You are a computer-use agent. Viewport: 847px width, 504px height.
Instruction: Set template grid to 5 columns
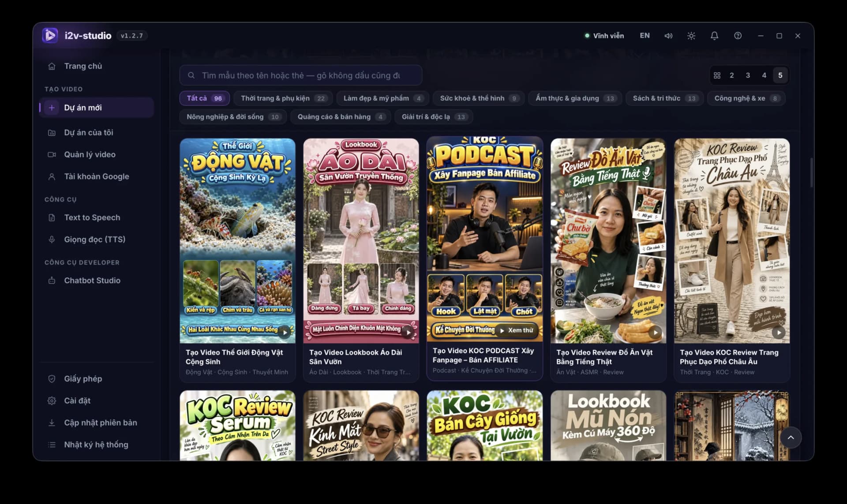click(780, 75)
